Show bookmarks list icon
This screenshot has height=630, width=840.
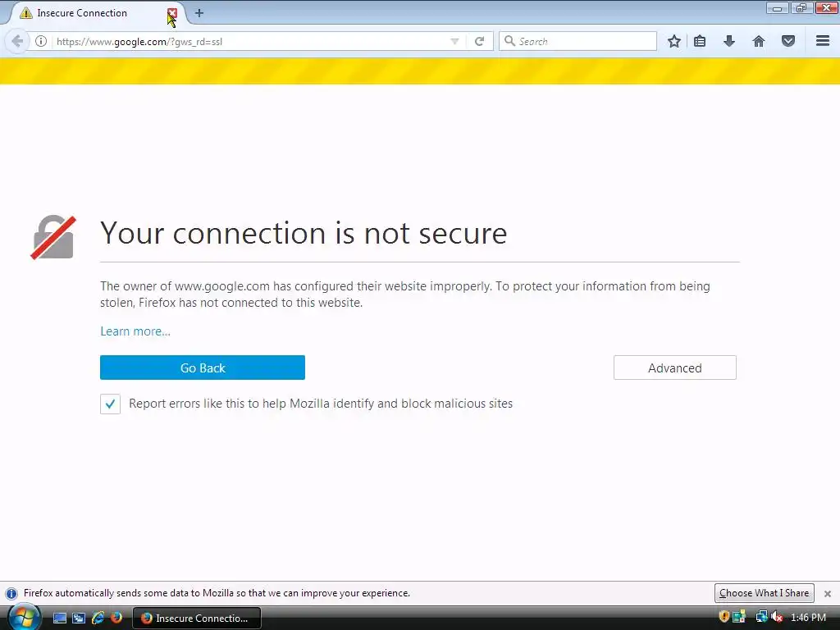700,41
